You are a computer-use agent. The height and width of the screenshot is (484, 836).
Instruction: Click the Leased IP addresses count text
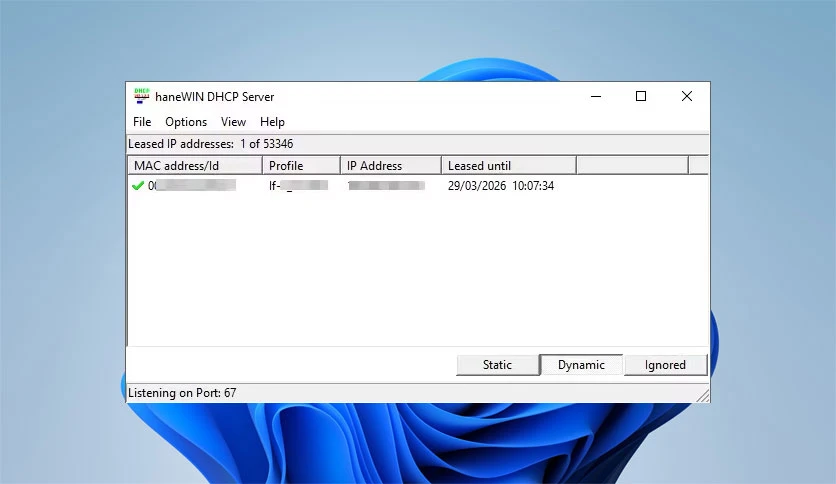211,144
